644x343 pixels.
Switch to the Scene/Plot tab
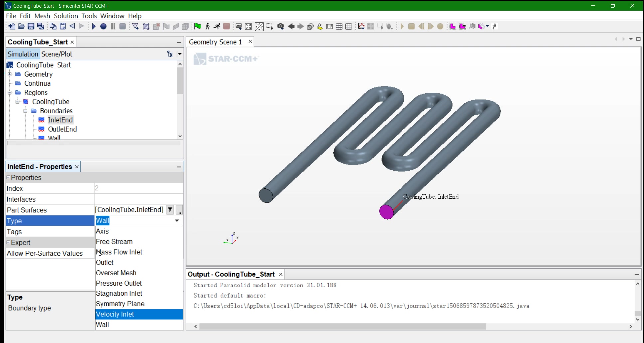click(57, 54)
